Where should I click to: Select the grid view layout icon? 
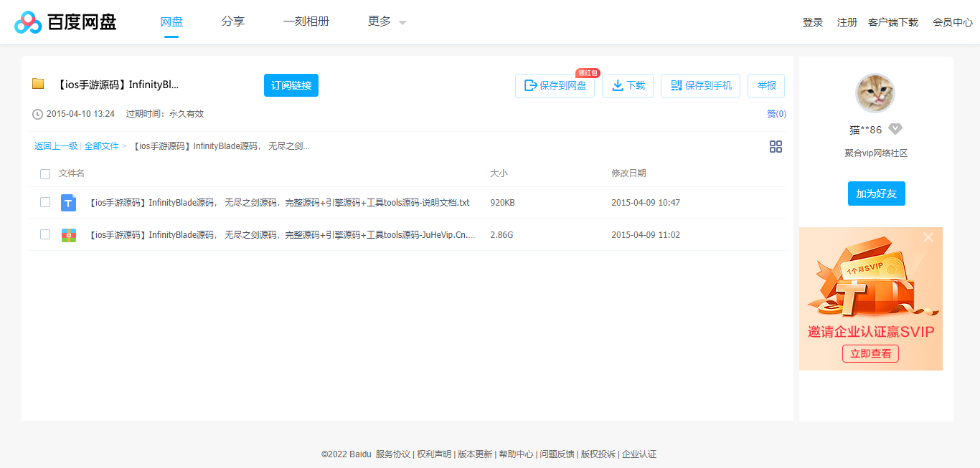pos(776,146)
